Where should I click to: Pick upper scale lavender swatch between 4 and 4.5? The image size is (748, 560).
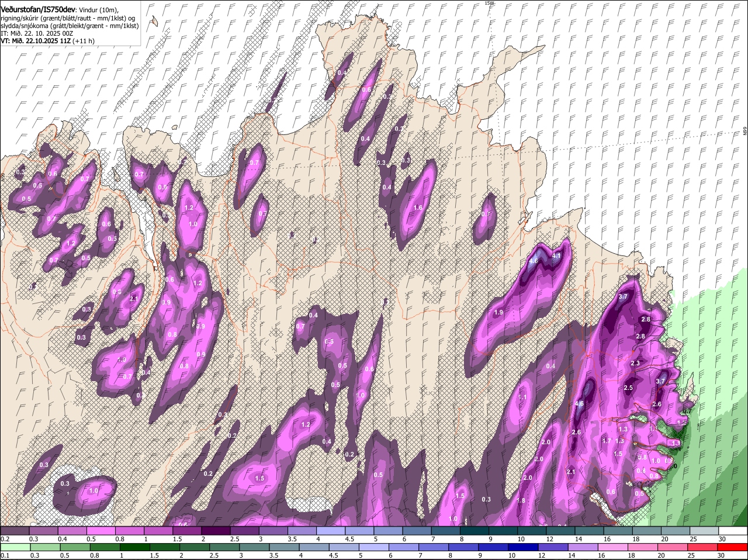tap(331, 531)
